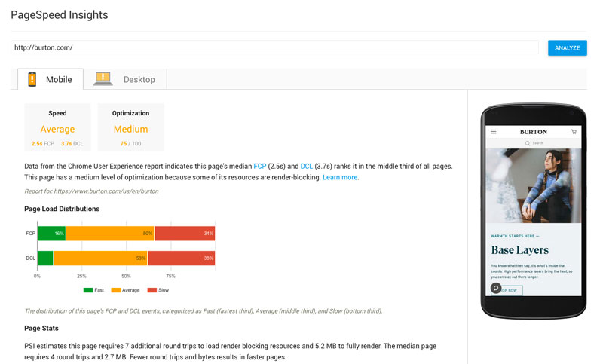The image size is (603, 364).
Task: Click the shopping cart icon in phone preview
Action: click(574, 131)
